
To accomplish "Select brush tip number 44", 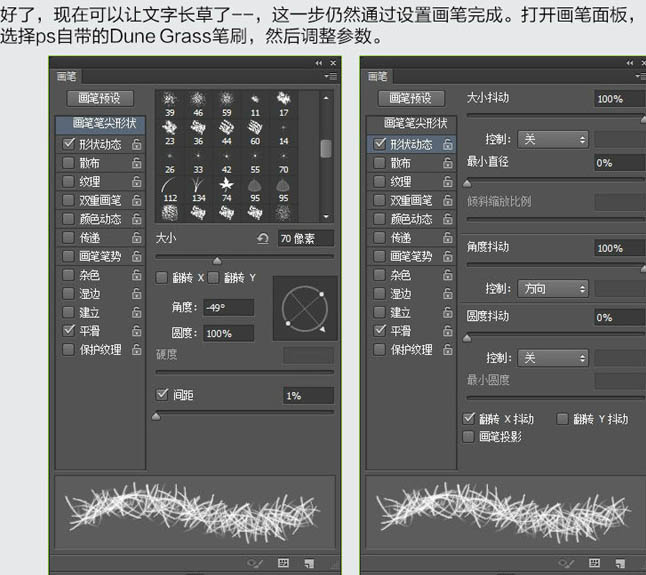I will pyautogui.click(x=227, y=133).
